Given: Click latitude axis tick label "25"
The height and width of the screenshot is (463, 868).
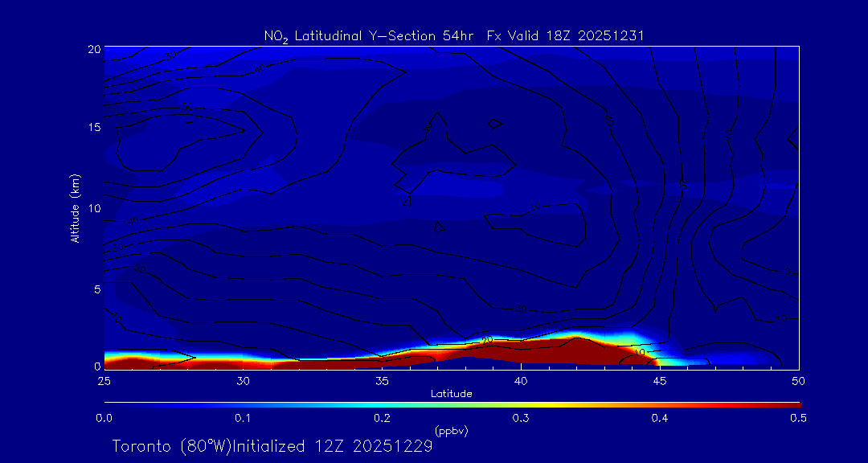Looking at the screenshot, I should tap(104, 381).
